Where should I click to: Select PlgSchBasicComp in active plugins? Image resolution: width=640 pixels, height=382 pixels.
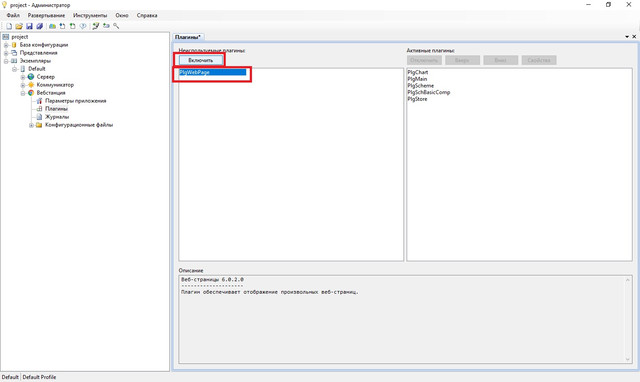[429, 92]
